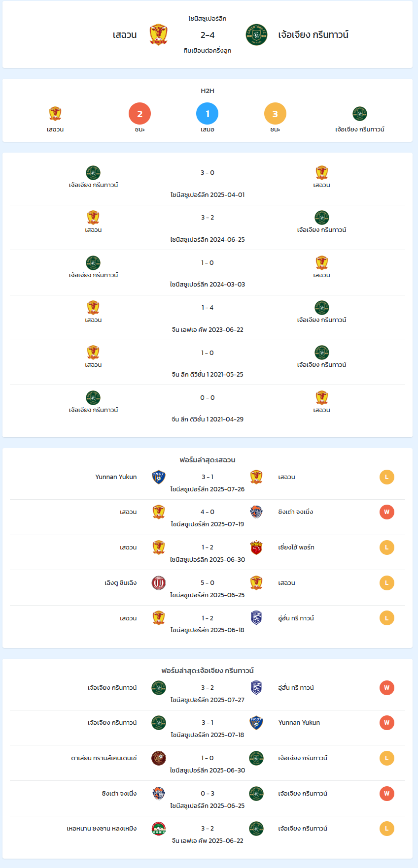
Task: Click yellow H2H wins circle showing 3
Action: point(275,114)
